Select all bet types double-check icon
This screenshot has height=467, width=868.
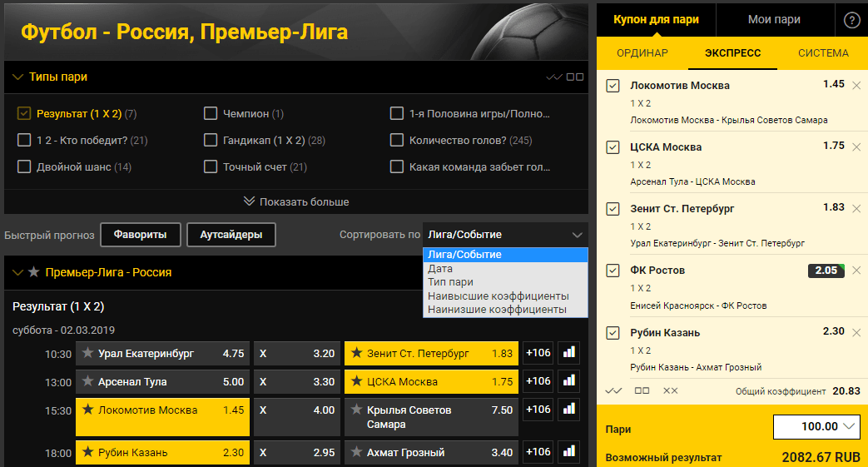[553, 77]
